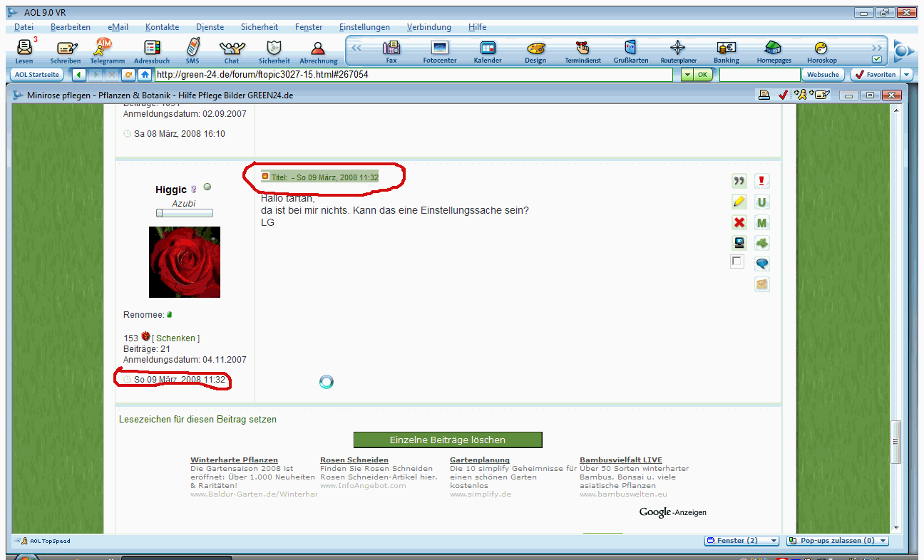The width and height of the screenshot is (924, 560).
Task: Delete the post with the red X
Action: [x=739, y=223]
